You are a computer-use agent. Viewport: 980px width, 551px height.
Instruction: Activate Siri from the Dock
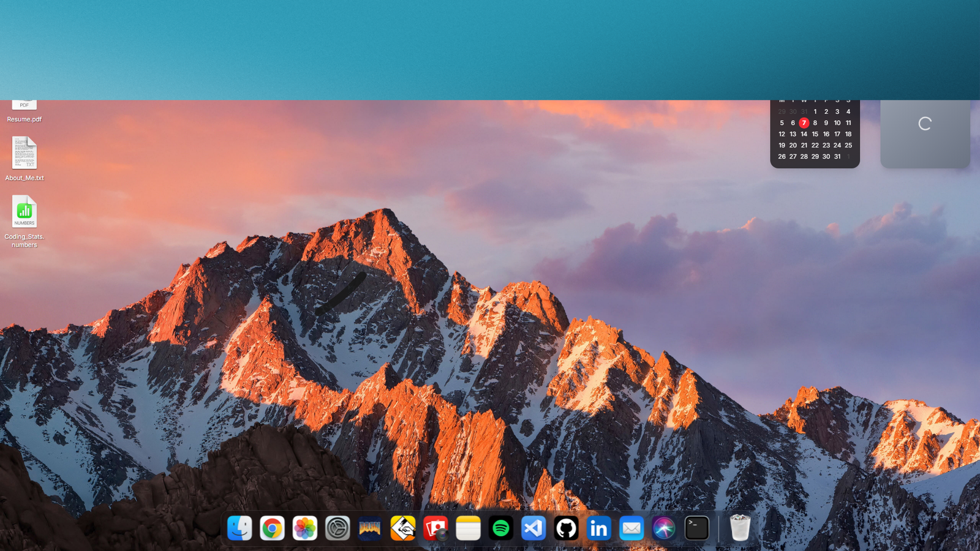coord(664,528)
